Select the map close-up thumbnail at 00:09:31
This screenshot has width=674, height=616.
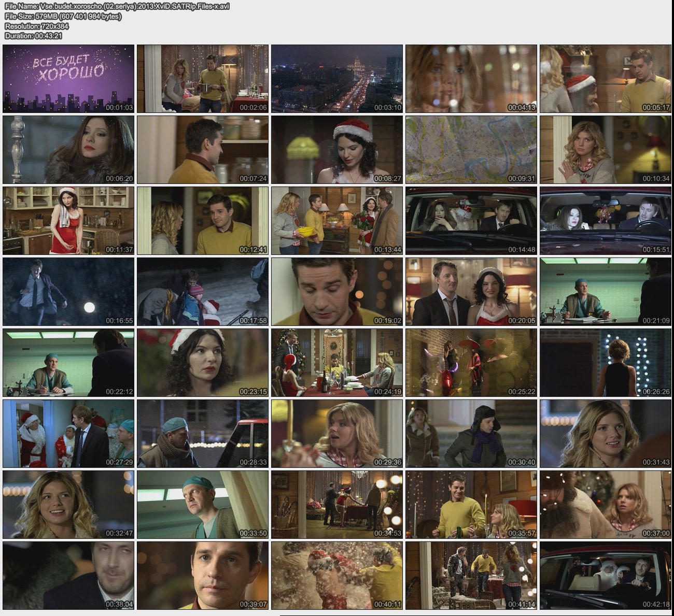coord(471,150)
